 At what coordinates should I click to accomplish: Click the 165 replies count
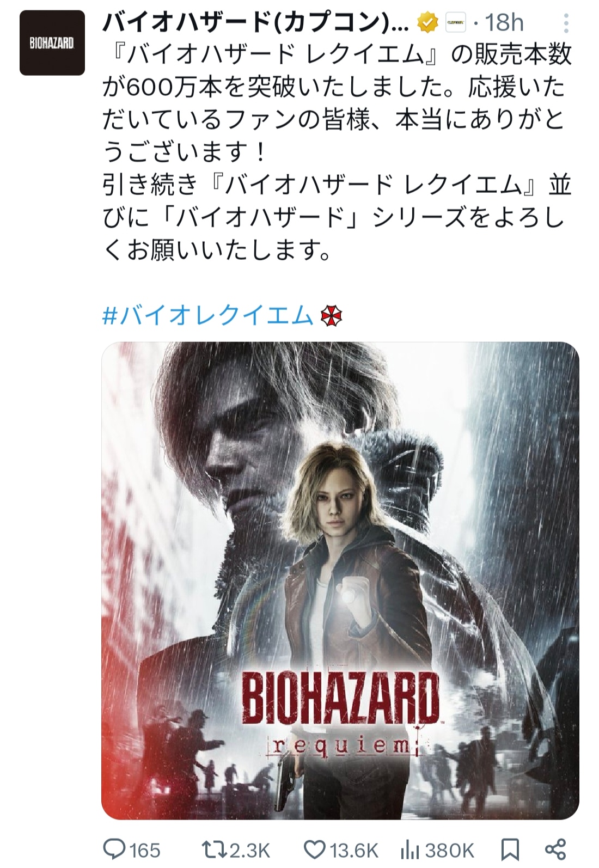(x=144, y=850)
